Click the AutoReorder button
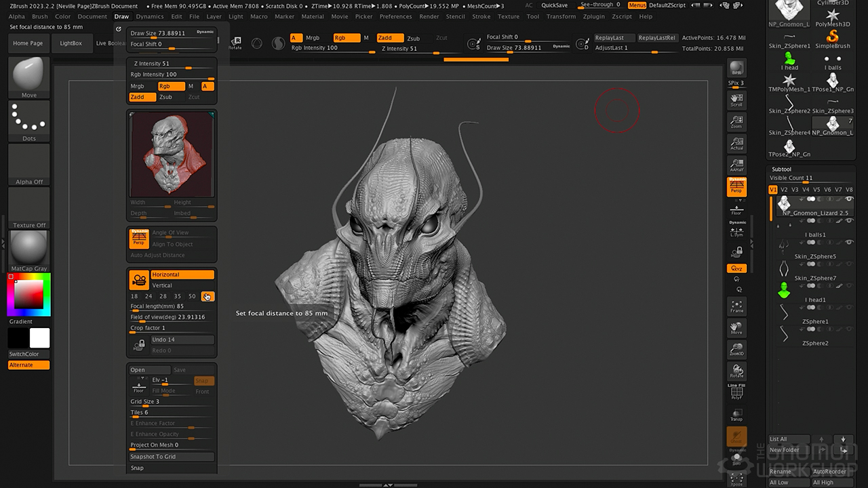868x488 pixels. [x=830, y=472]
